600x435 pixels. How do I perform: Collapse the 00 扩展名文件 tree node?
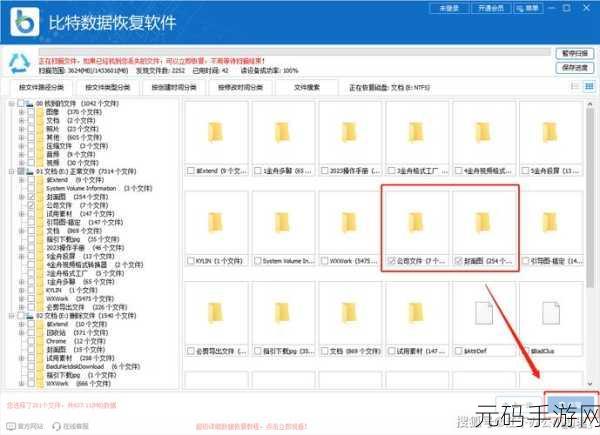pos(11,104)
